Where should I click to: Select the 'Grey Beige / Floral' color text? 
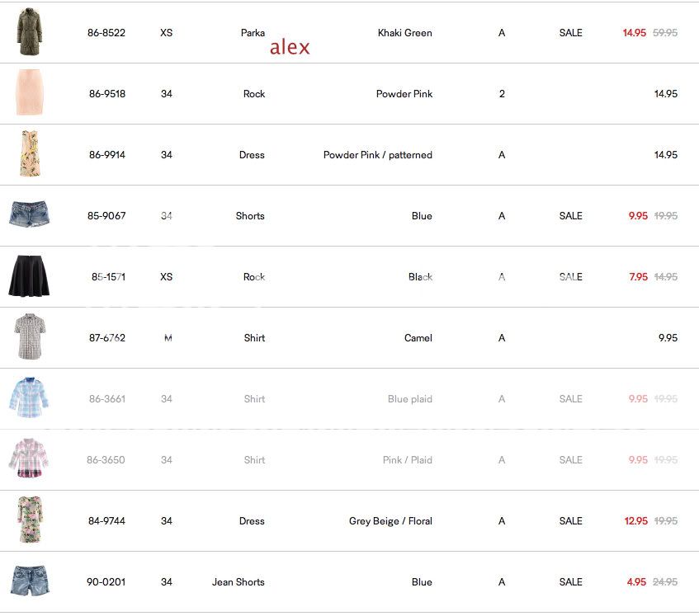pos(390,521)
